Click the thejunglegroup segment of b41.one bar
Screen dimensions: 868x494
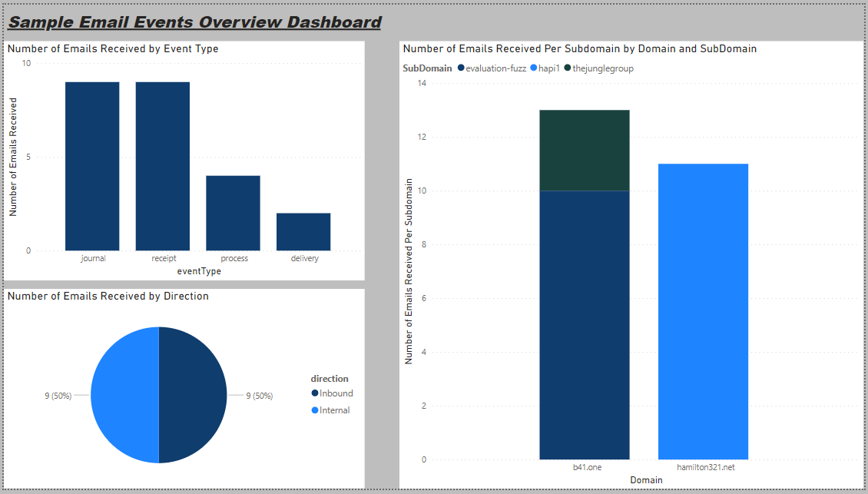tap(585, 150)
